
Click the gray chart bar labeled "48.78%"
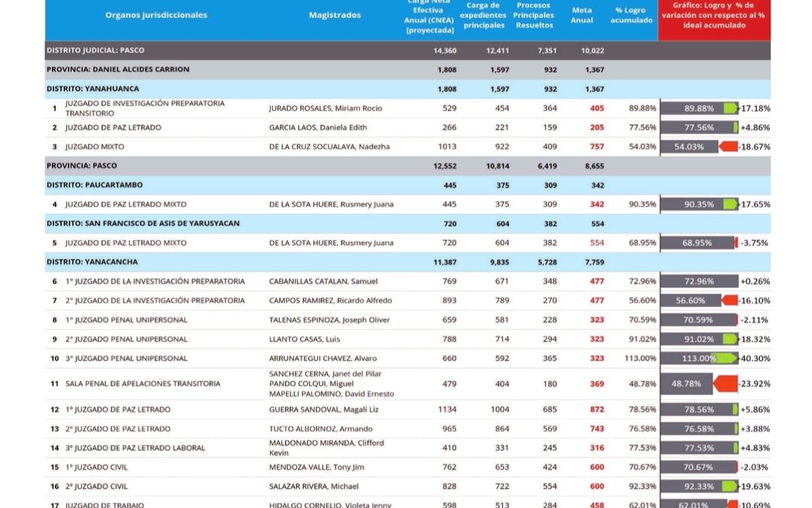686,384
